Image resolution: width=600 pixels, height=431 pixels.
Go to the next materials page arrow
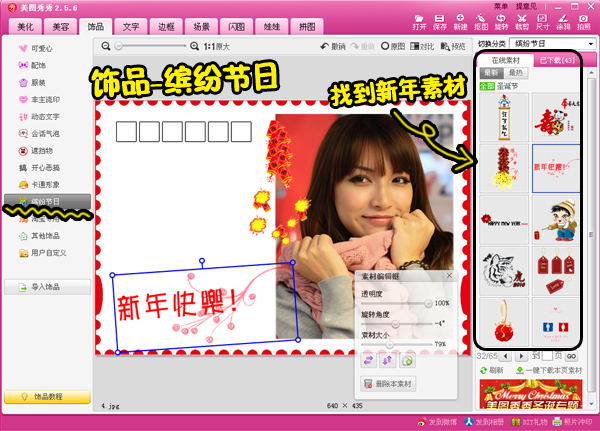point(521,356)
